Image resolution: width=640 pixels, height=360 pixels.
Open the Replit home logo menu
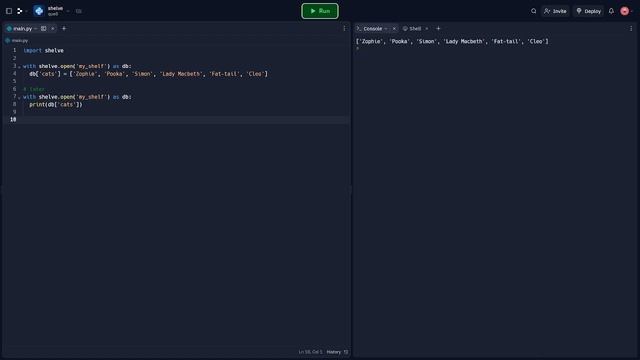tap(19, 11)
